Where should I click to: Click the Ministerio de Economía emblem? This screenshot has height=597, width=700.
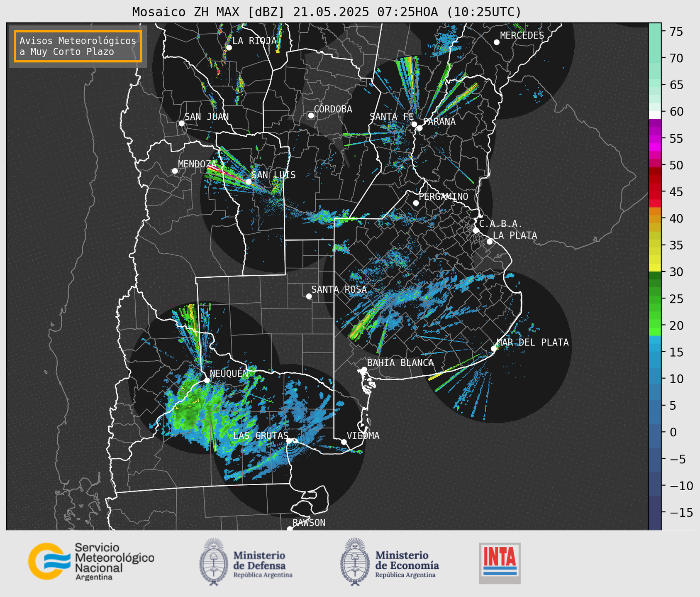[x=355, y=561]
